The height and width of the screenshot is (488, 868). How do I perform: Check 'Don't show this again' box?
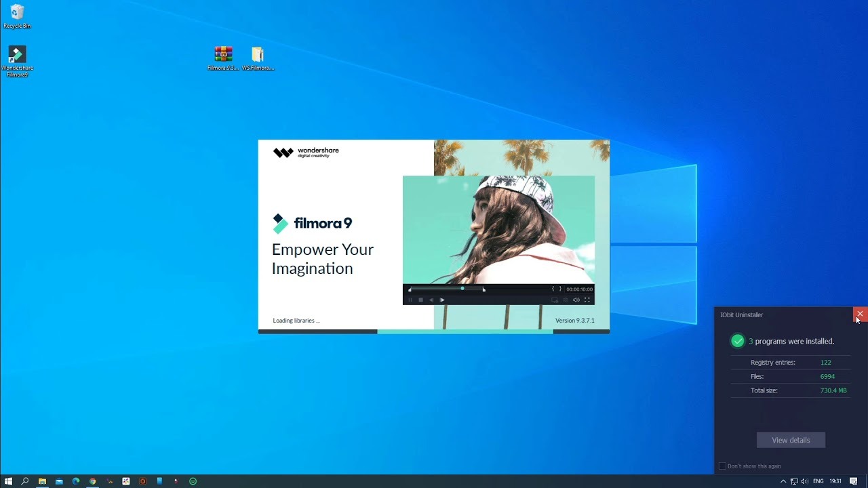[x=722, y=466]
